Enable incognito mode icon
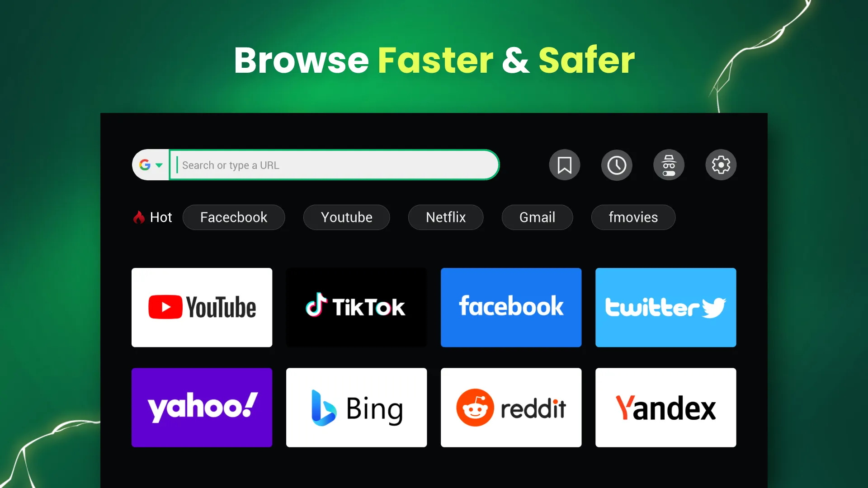868x488 pixels. tap(669, 165)
